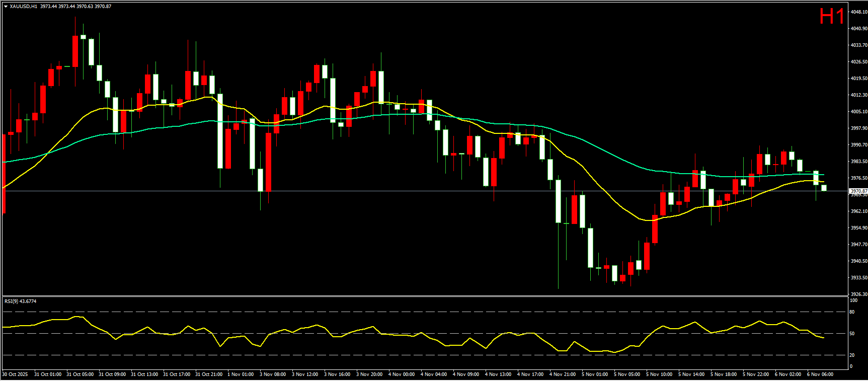Open the triangle dropdown beside XAUUSD,H1
The width and height of the screenshot is (868, 381).
[x=6, y=7]
